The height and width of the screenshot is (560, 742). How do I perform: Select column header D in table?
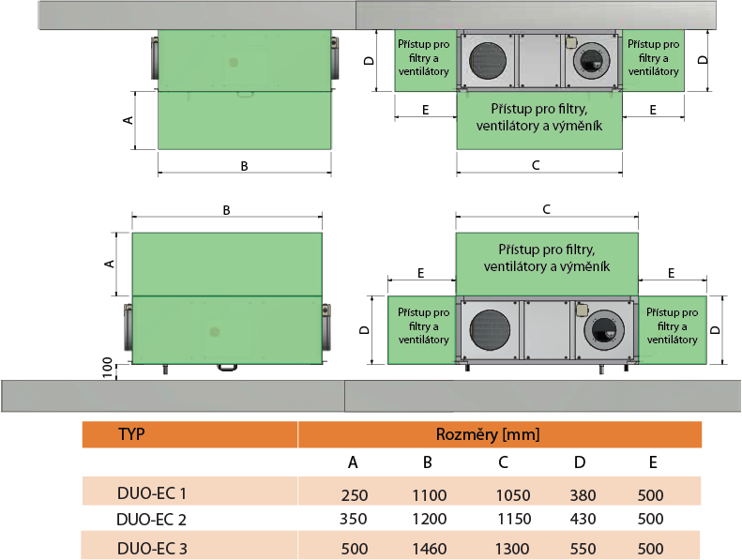[x=580, y=462]
